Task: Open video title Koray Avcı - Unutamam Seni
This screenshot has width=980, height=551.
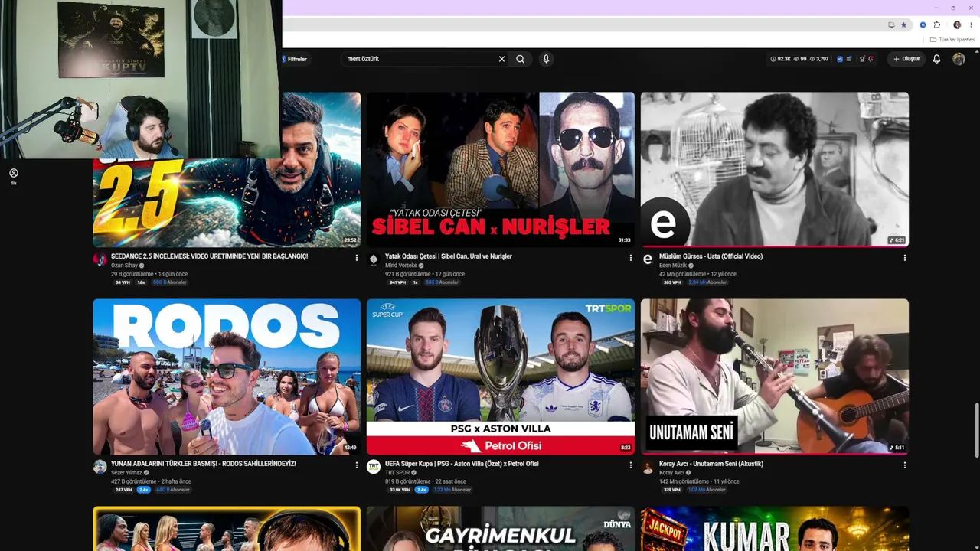Action: tap(711, 464)
